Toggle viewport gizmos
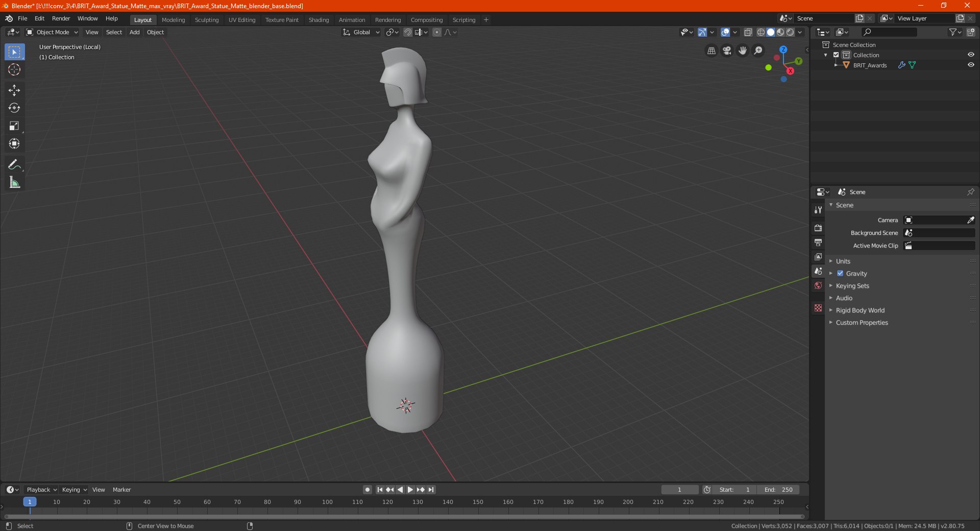 tap(702, 32)
